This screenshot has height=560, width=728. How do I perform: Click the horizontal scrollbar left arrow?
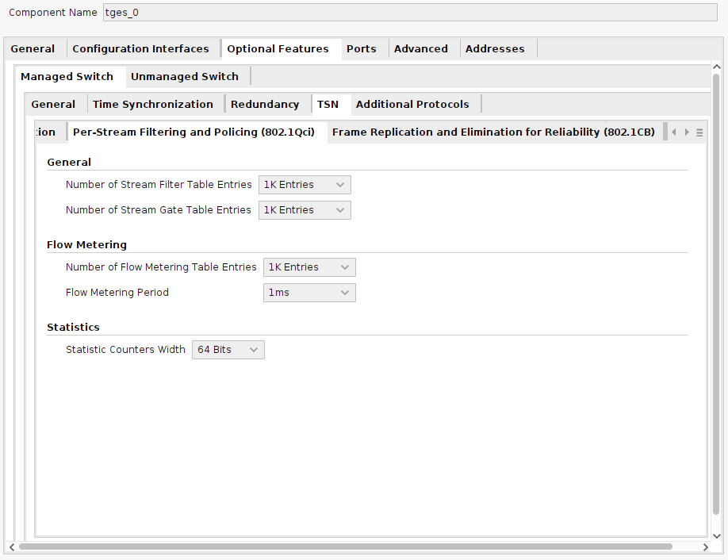(12, 547)
